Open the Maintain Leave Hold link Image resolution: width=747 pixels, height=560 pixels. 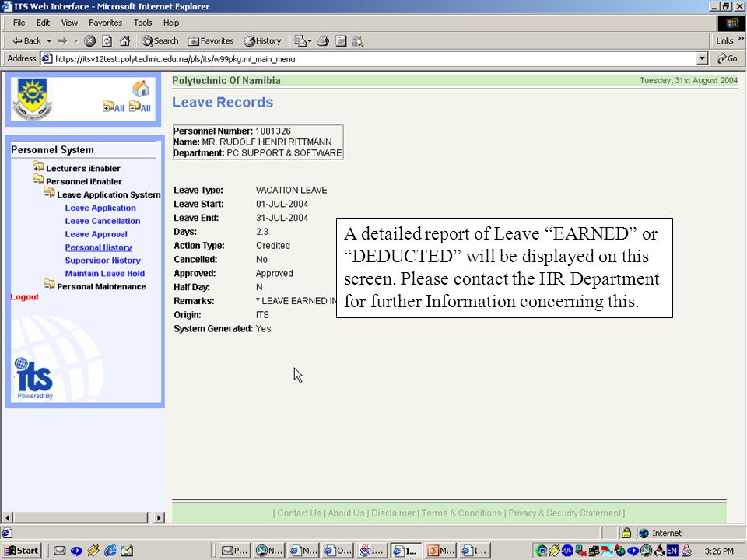coord(105,273)
